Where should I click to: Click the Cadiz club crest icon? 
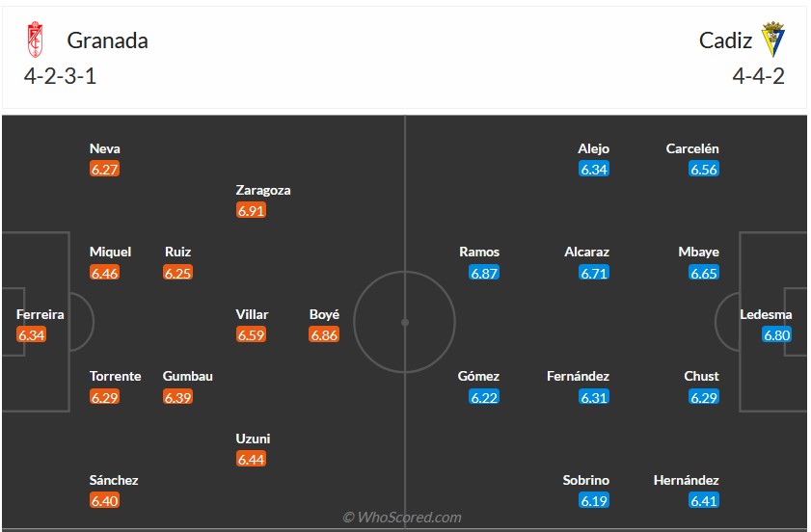[773, 40]
